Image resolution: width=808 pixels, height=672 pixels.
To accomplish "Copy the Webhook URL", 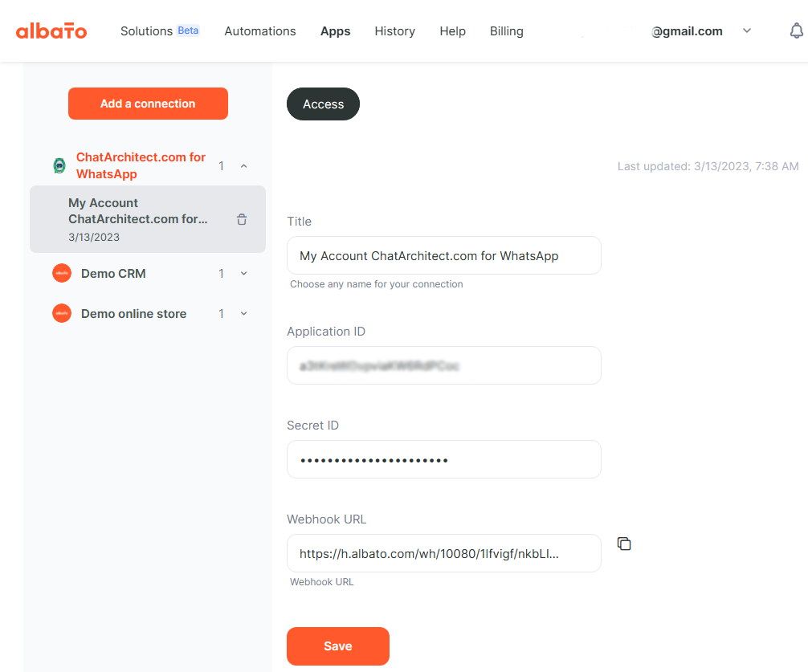I will pos(624,544).
